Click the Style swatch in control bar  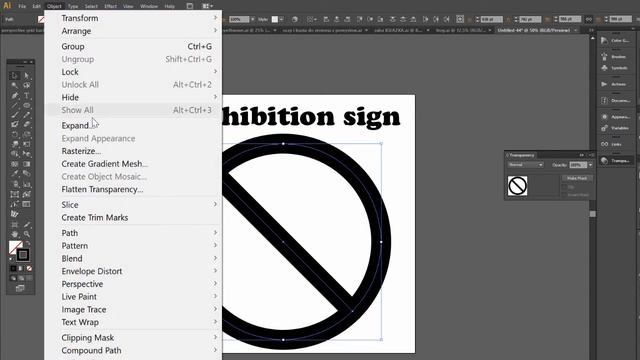click(275, 19)
